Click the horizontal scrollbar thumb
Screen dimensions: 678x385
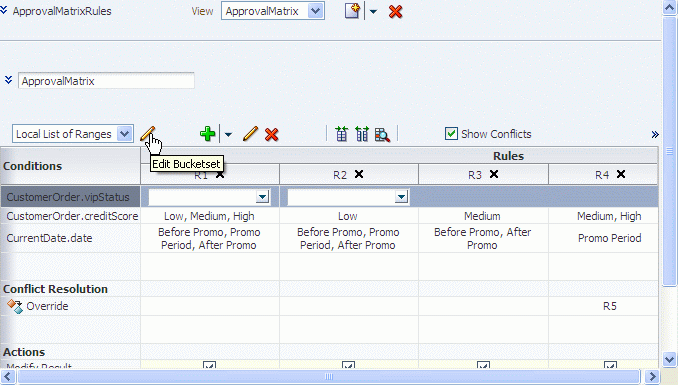pos(329,376)
